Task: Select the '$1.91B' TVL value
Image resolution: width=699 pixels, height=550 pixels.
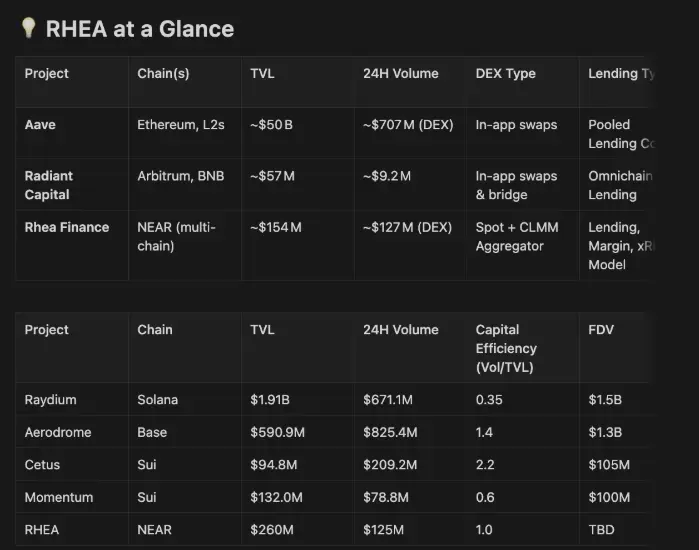Action: pos(270,400)
